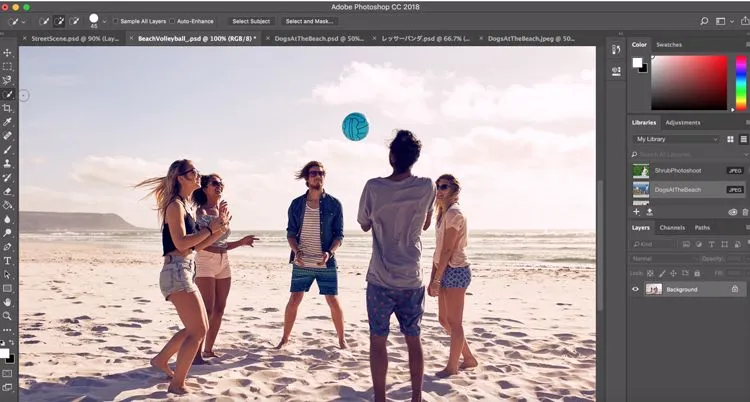The height and width of the screenshot is (402, 750).
Task: Toggle the Auto-Enhance checkbox
Action: (x=172, y=21)
